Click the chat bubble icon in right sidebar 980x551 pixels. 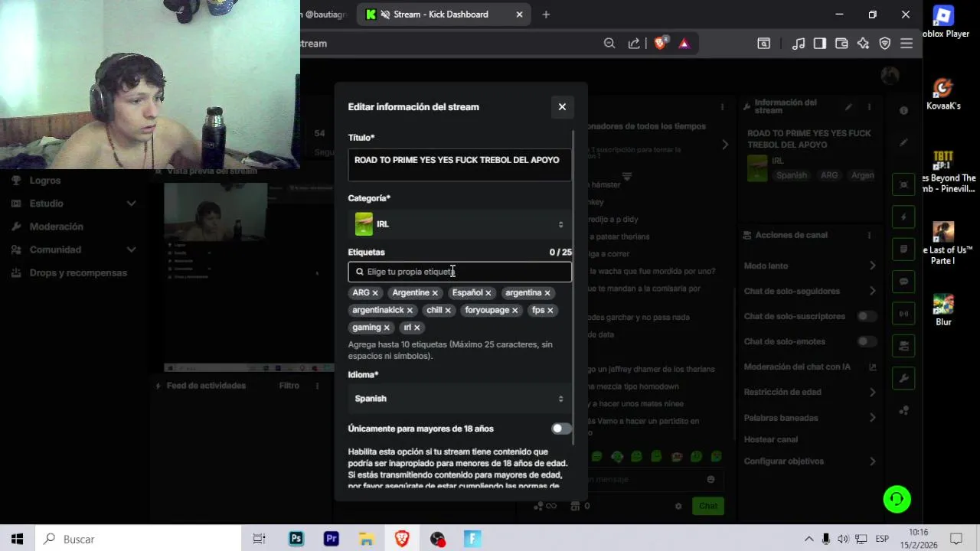point(904,282)
